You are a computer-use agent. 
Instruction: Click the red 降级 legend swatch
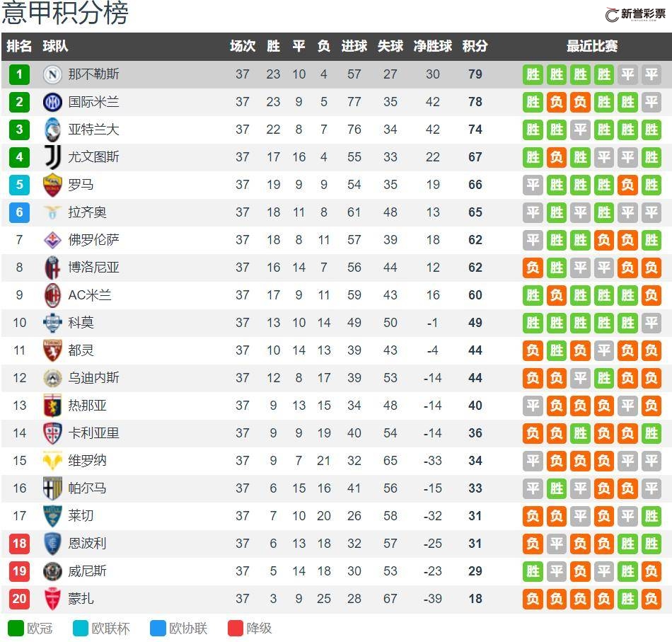click(236, 629)
